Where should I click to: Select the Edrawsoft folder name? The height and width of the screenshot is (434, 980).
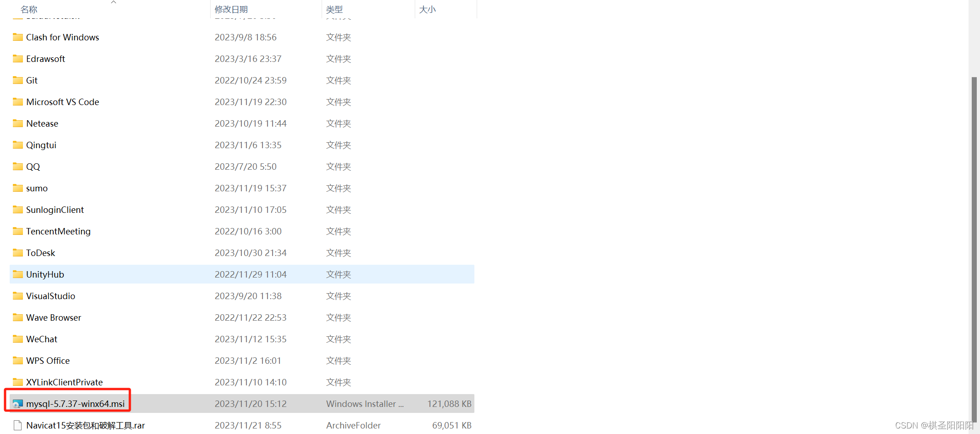pyautogui.click(x=45, y=59)
